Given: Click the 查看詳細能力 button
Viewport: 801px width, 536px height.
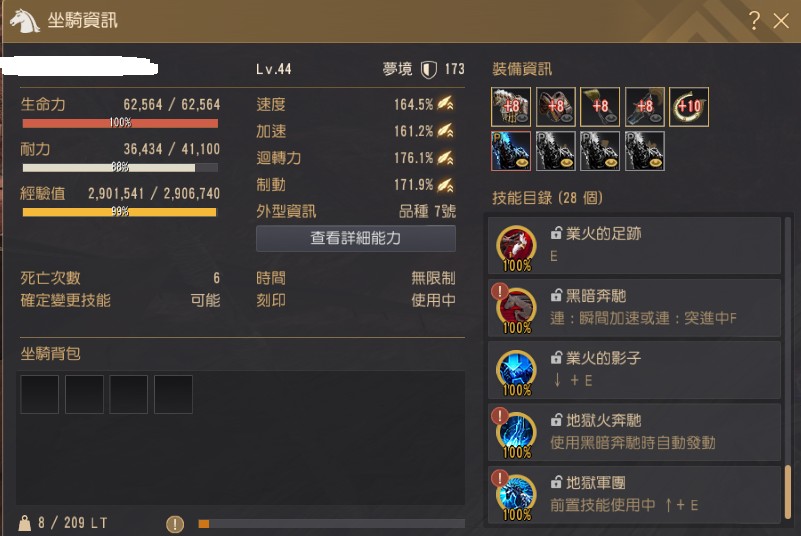Looking at the screenshot, I should (x=356, y=238).
